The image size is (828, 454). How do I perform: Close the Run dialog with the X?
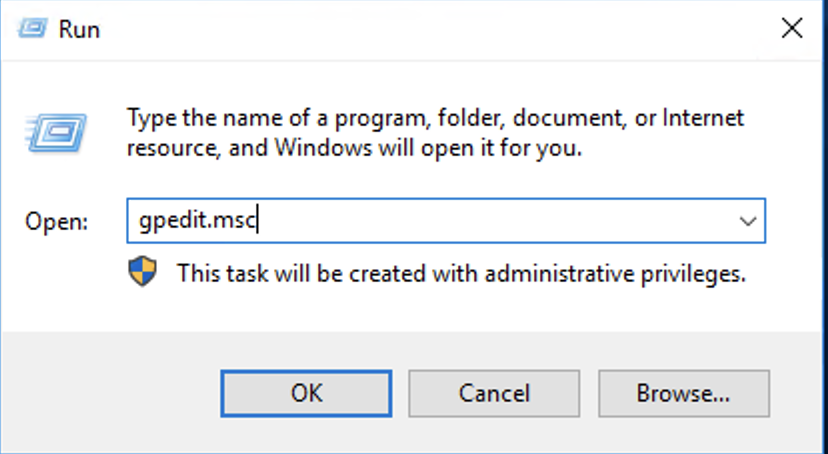[791, 29]
